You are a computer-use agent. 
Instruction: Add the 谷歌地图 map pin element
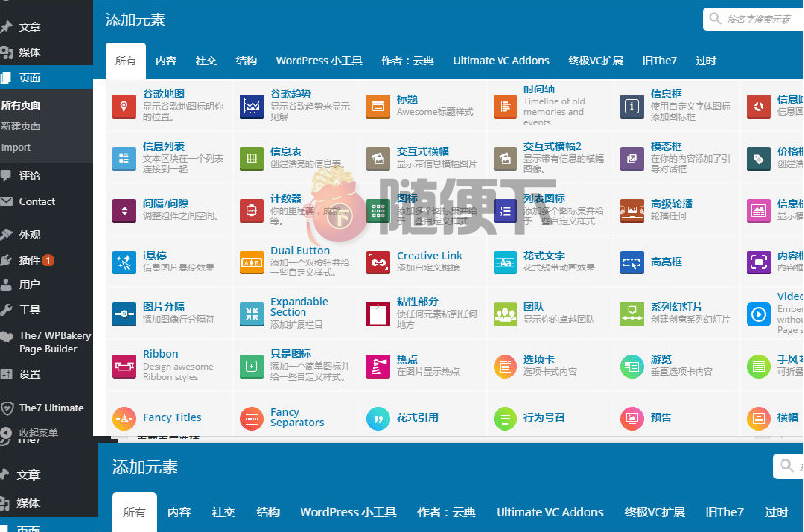(x=124, y=107)
